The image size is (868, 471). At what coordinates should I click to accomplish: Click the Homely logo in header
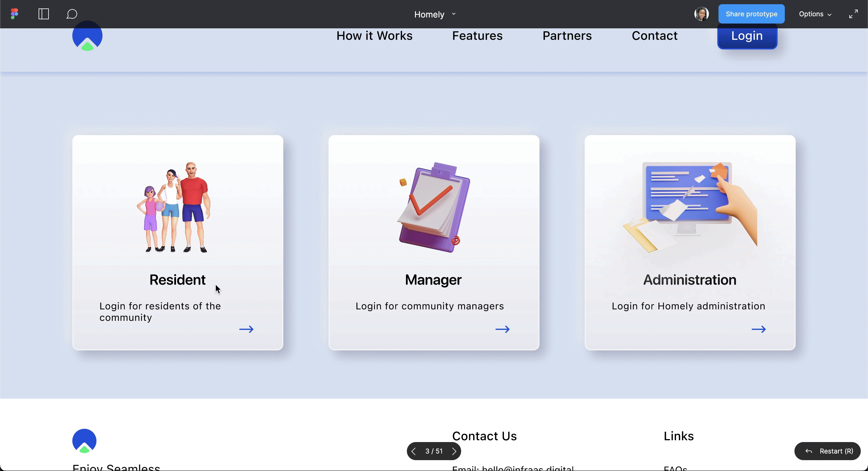click(87, 37)
